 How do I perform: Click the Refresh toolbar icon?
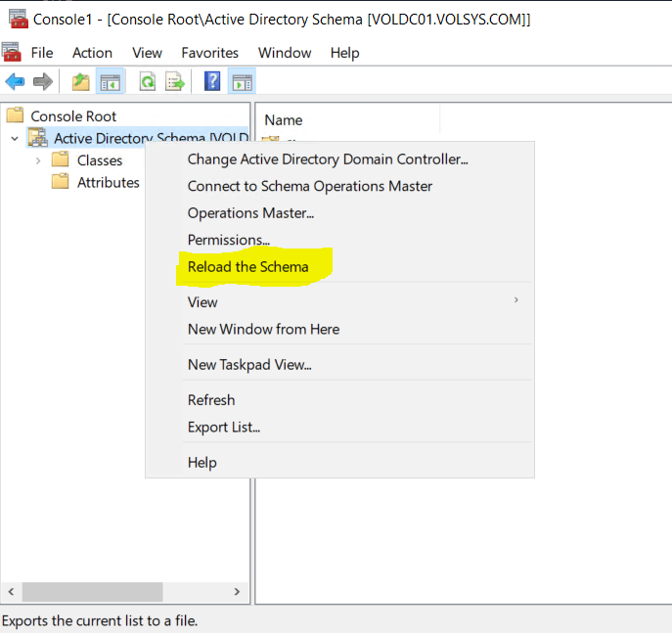coord(147,82)
